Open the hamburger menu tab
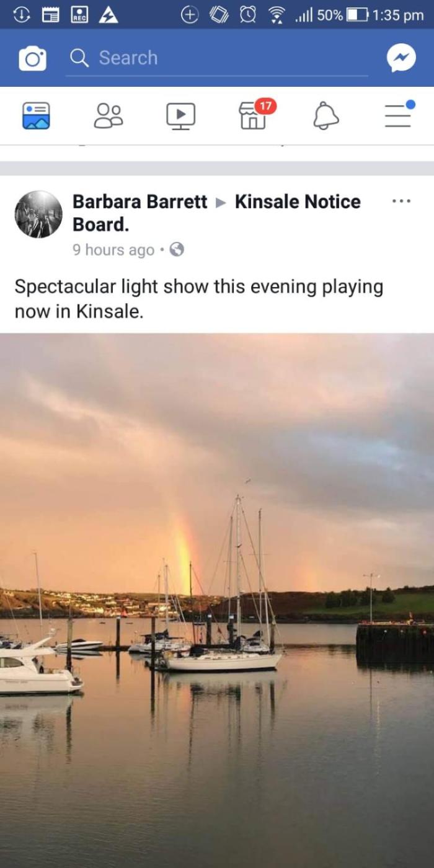Viewport: 434px width, 868px height. tap(399, 114)
